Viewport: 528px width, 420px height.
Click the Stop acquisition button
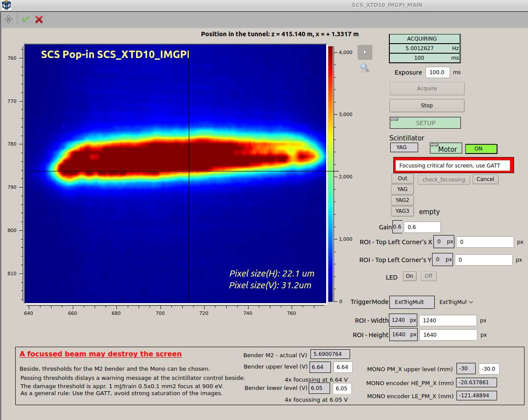pos(427,106)
